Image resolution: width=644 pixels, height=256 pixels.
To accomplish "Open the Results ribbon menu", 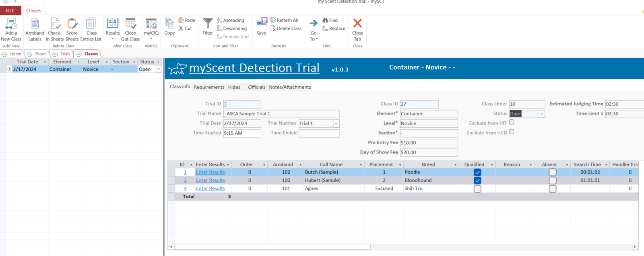I will click(x=113, y=29).
